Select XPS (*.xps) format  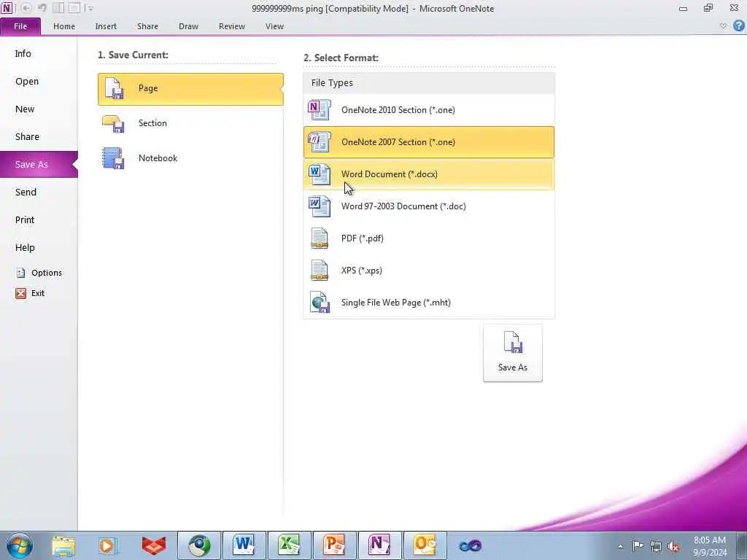pos(429,271)
